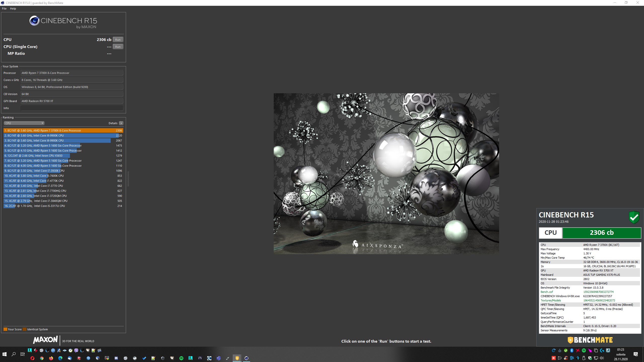
Task: Click the Logitech G Hub tray icon
Action: click(602, 350)
